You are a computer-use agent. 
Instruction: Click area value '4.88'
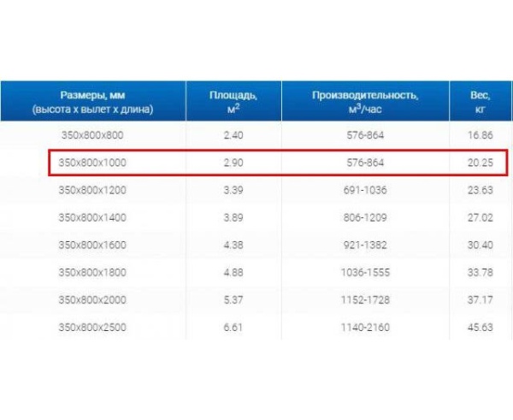pyautogui.click(x=233, y=272)
